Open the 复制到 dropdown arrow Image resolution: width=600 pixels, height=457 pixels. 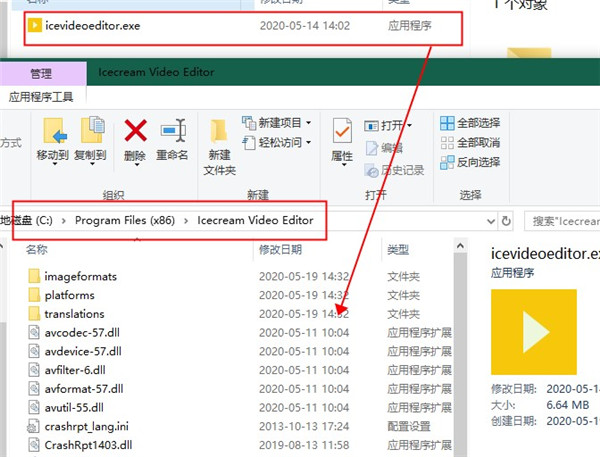coord(92,164)
